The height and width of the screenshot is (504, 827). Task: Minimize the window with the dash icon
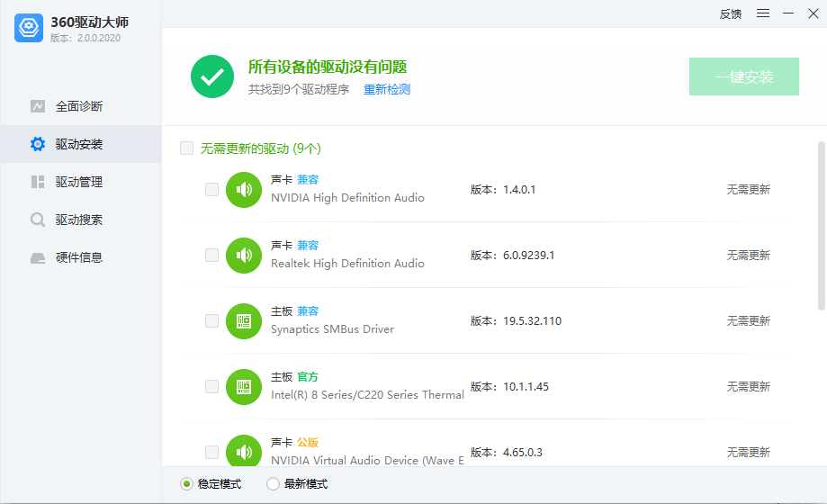(x=788, y=13)
